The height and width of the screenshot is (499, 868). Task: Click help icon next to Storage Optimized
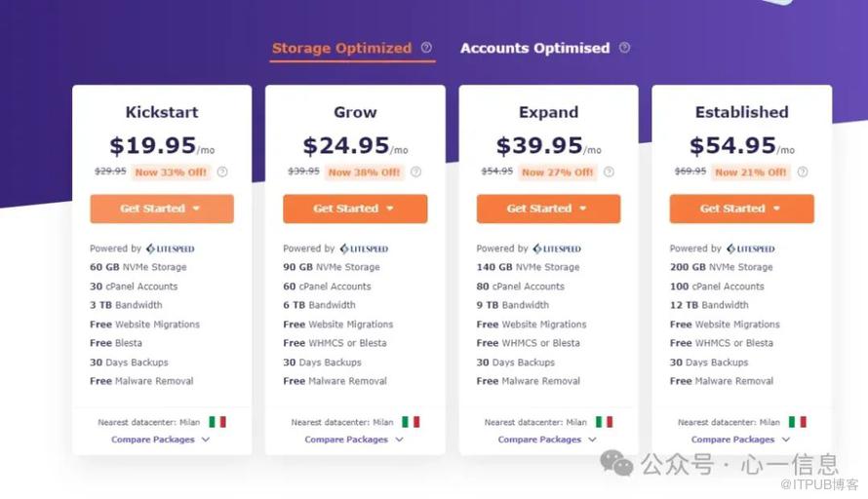point(426,48)
